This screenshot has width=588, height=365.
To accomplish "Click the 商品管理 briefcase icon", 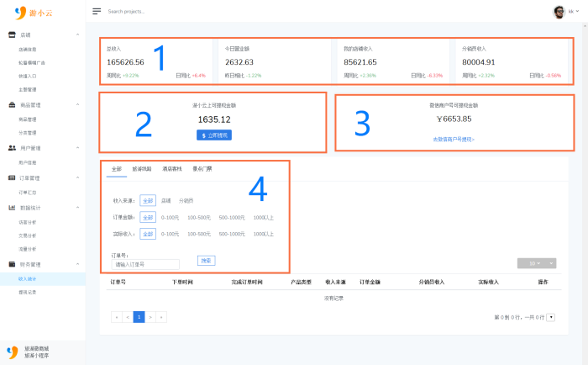I will (12, 105).
